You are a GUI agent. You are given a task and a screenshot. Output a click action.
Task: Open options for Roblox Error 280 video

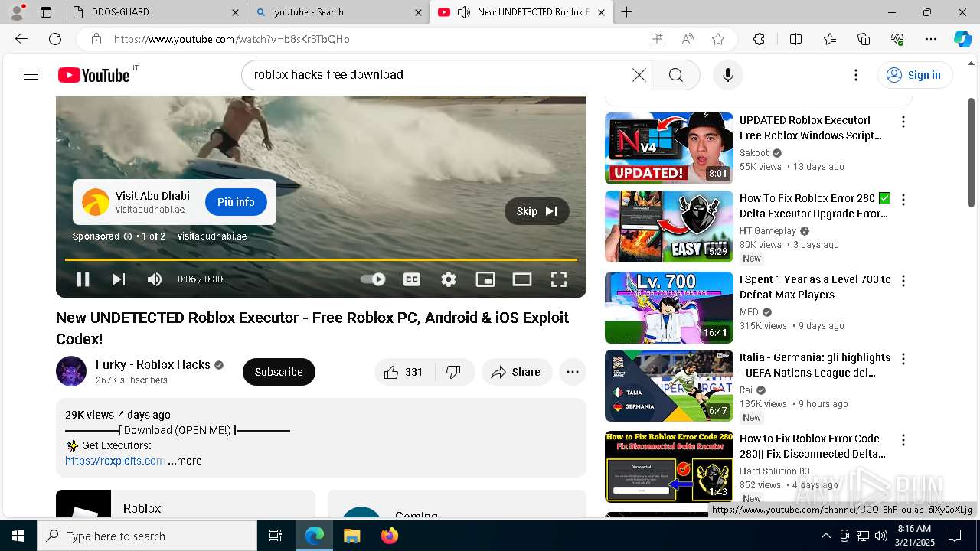click(x=903, y=200)
